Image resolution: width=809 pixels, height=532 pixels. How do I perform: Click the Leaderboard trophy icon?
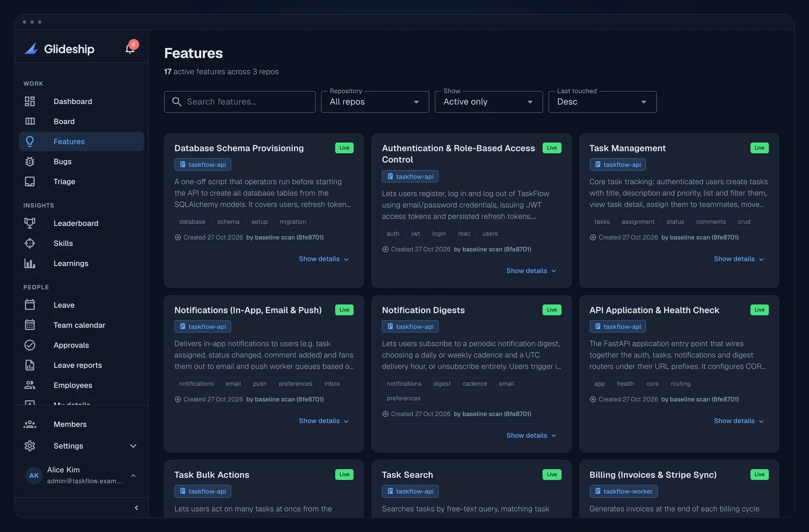[30, 223]
